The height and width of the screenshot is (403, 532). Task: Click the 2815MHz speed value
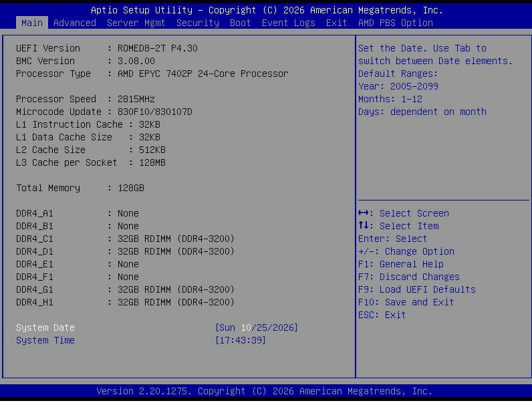click(136, 99)
